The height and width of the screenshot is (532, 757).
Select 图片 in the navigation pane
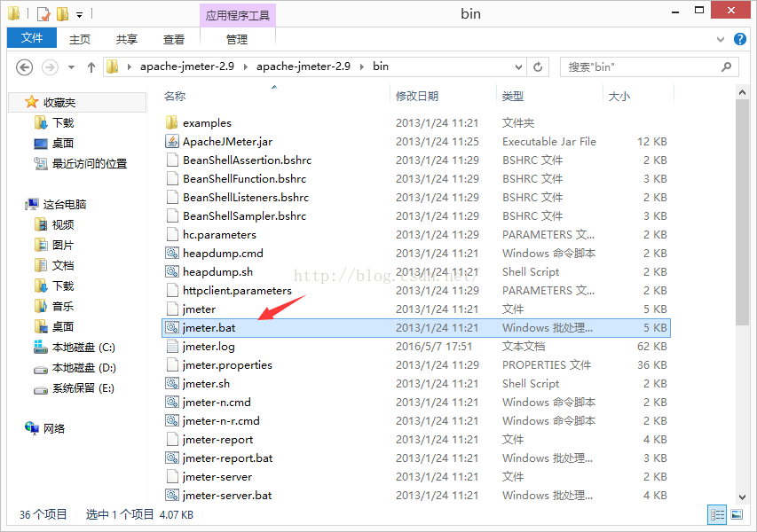(x=63, y=245)
